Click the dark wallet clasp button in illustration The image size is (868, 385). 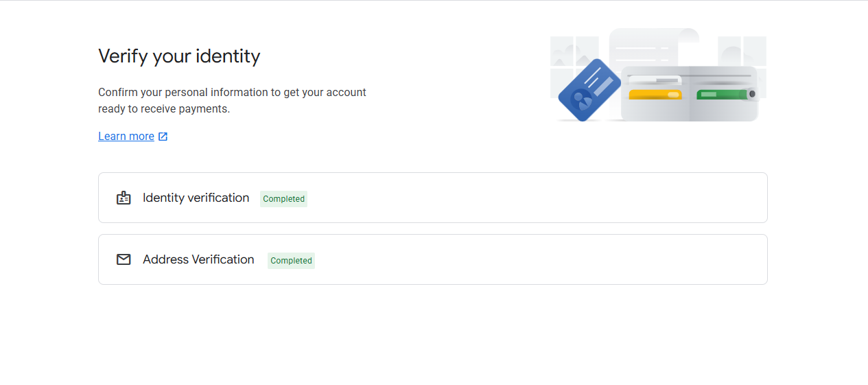tap(752, 93)
